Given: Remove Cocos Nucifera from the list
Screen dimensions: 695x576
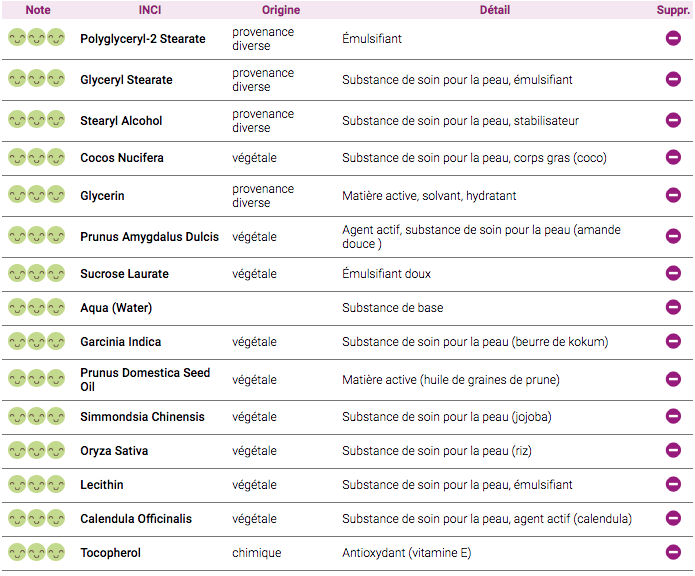Looking at the screenshot, I should (673, 157).
